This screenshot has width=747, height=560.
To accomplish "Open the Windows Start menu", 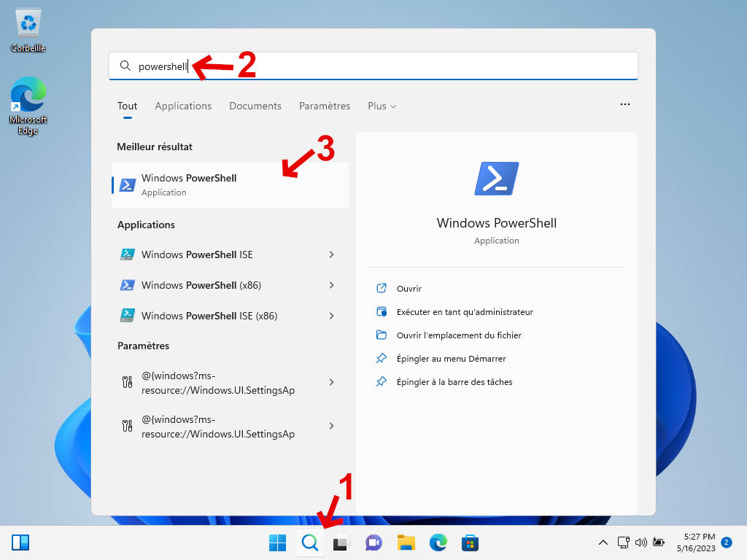I will [x=278, y=542].
